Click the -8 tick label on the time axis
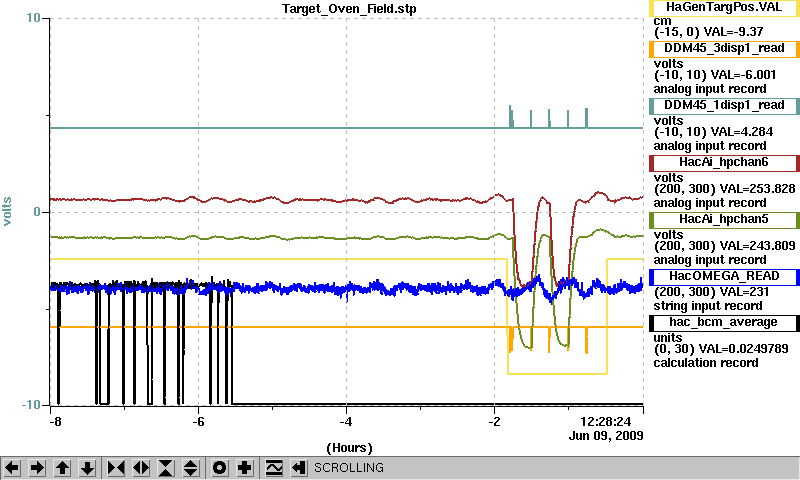Viewport: 800px width, 480px height. tap(55, 422)
